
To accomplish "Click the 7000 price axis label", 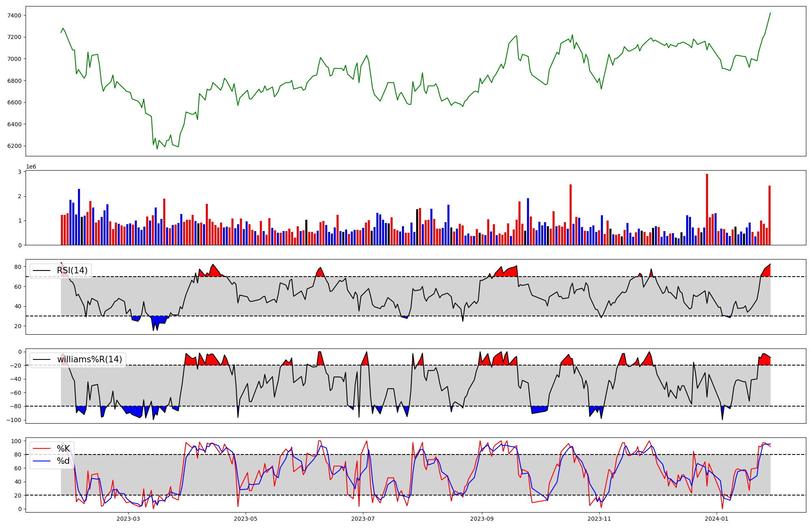I will (14, 59).
